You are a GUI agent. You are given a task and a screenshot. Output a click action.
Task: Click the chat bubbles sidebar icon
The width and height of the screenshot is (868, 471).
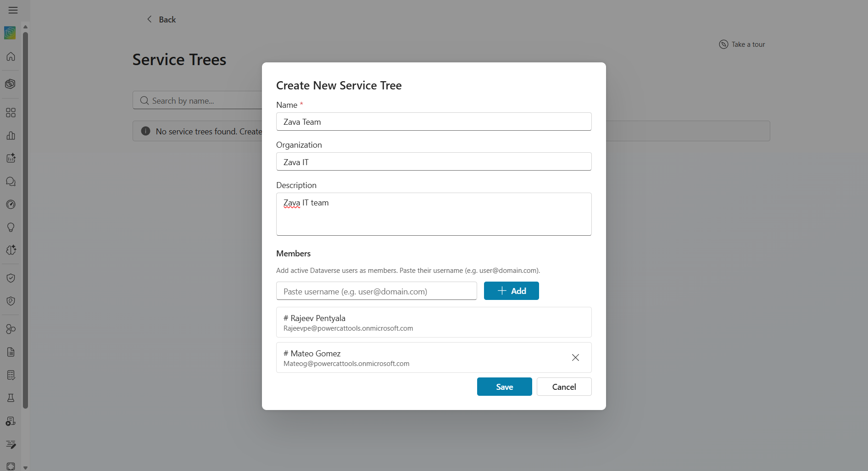[x=11, y=181]
